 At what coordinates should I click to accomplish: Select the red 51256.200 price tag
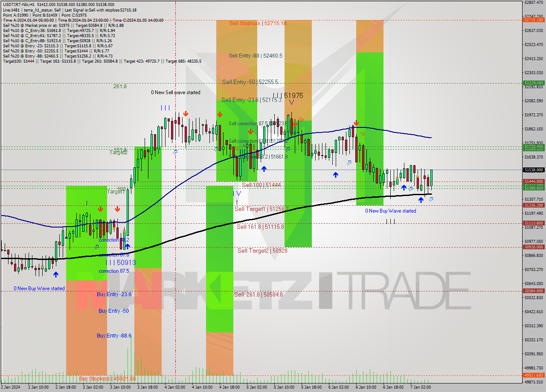tap(534, 205)
